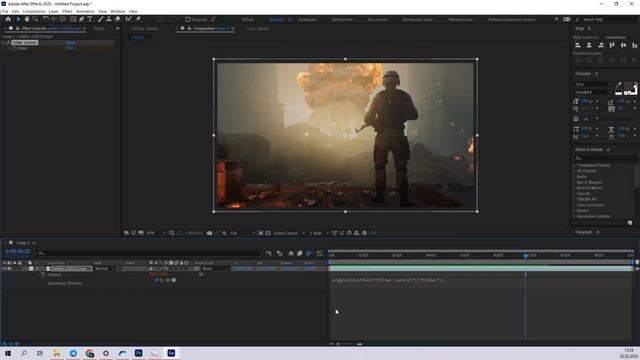Toggle video visibility of the soldier layer
Screen dimensions: 640x360
click(4, 269)
